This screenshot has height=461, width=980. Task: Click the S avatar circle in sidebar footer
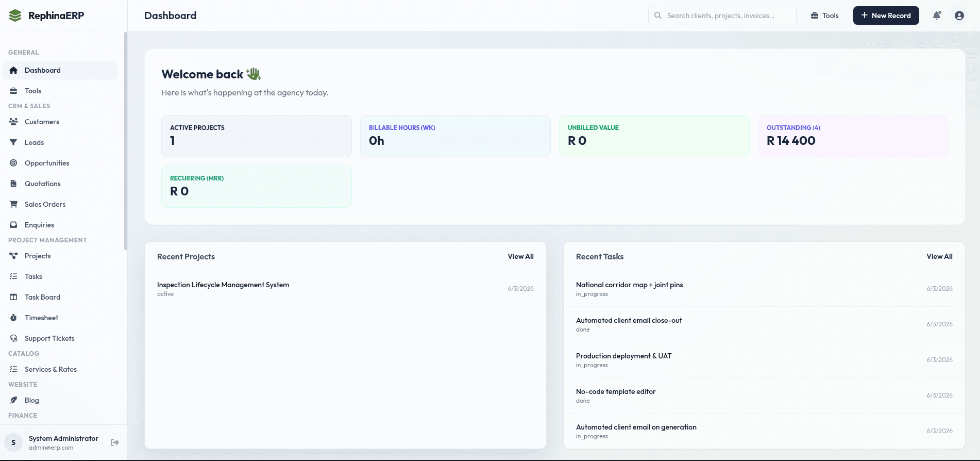click(13, 442)
